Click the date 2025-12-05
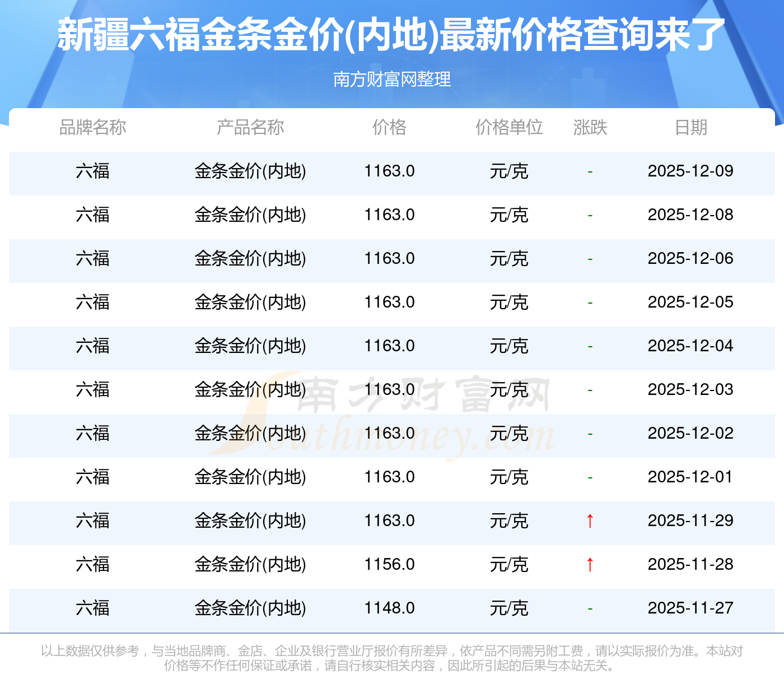The image size is (784, 674). [x=690, y=302]
